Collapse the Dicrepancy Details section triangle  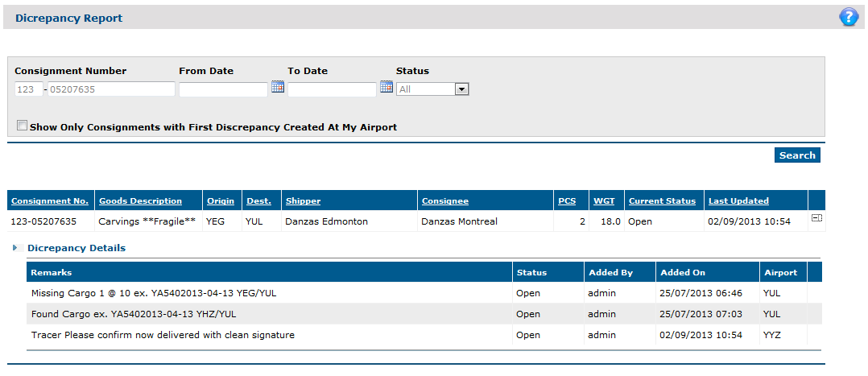[x=14, y=248]
